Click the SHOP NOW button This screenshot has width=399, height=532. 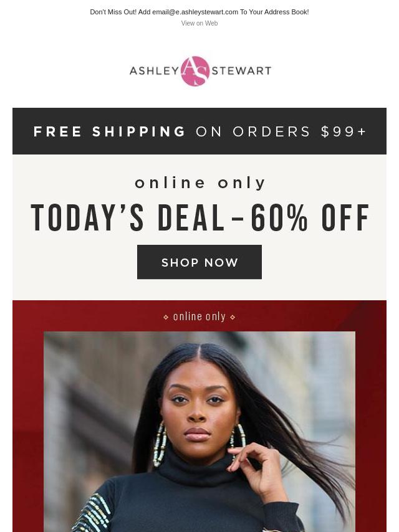(x=199, y=262)
